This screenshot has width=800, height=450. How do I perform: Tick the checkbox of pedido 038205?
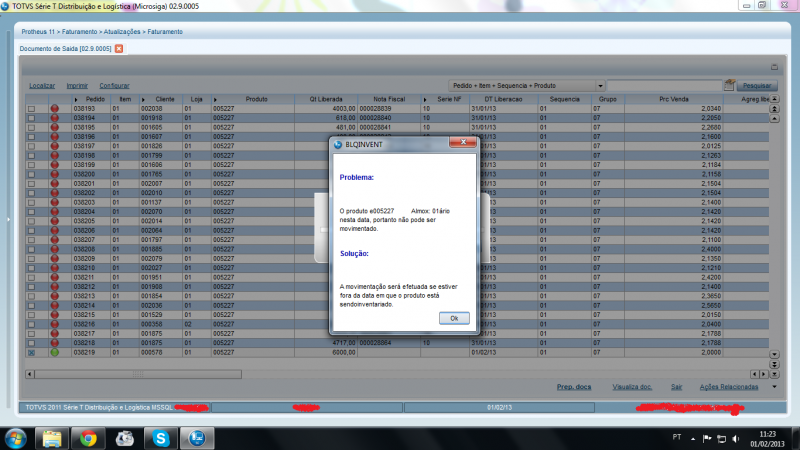32,221
